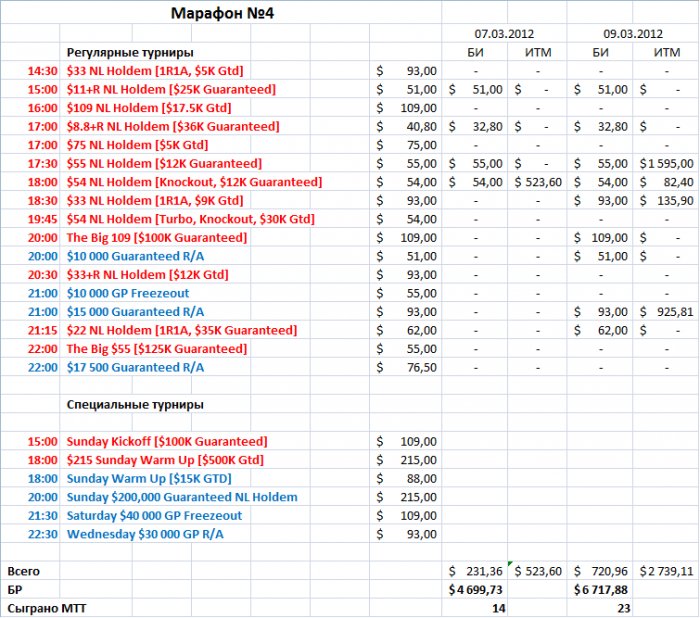700x618 pixels.
Task: Click the 09.03.2012 date header cell
Action: point(633,34)
